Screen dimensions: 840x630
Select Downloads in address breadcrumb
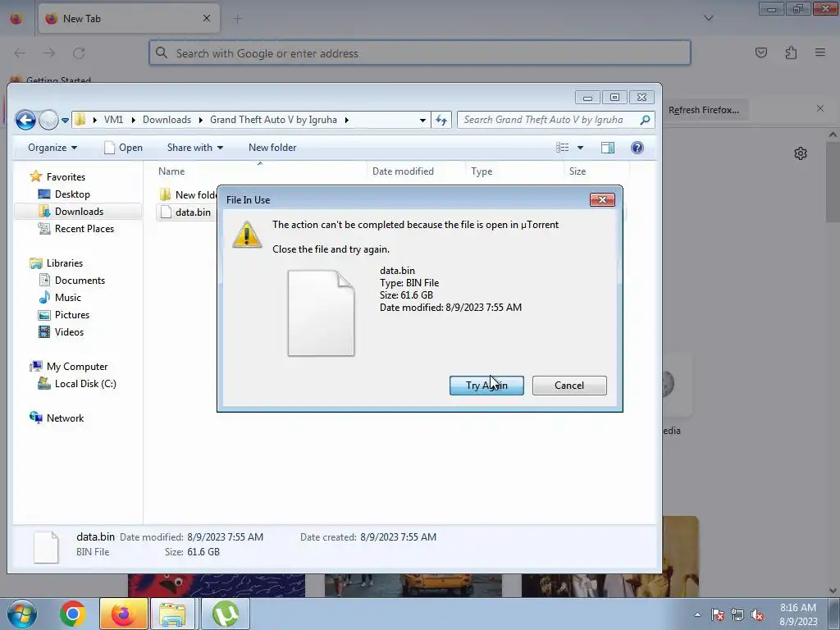(x=167, y=120)
